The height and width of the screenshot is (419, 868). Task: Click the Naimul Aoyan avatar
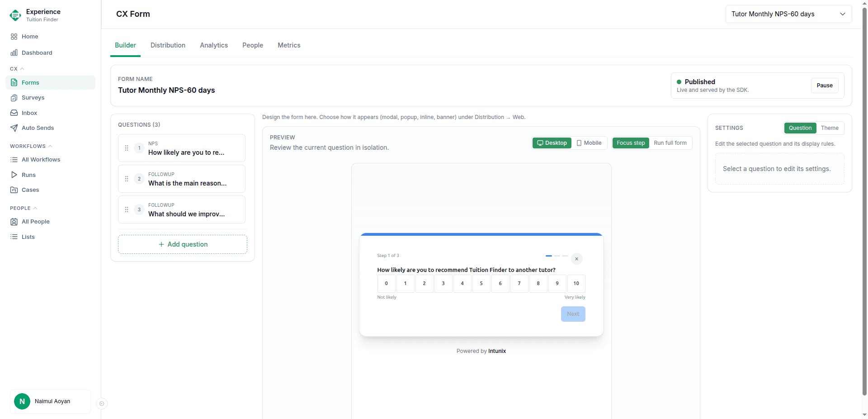(22, 401)
